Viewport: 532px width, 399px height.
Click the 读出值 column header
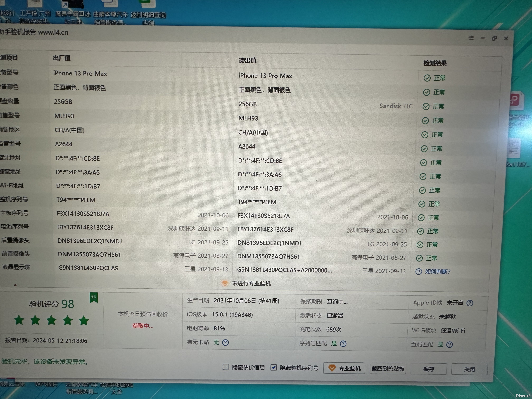[248, 61]
